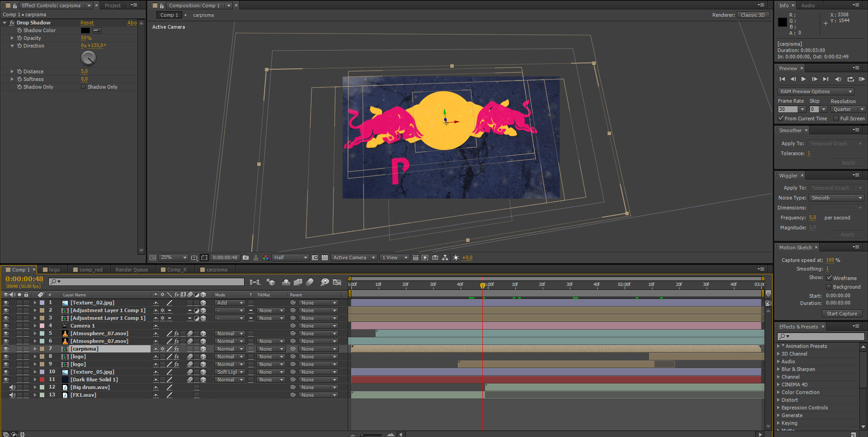Viewport: 868px width, 437px height.
Task: Mute audio of Big drum.wav layer
Action: click(12, 388)
